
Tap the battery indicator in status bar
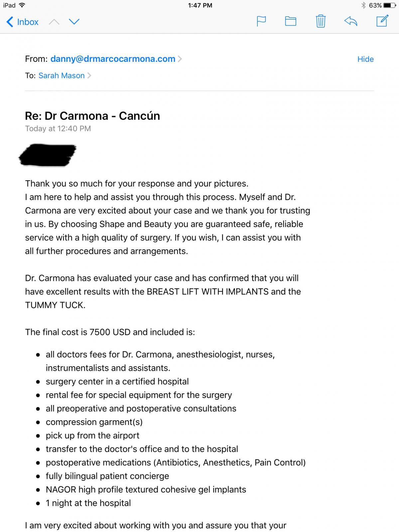click(389, 5)
